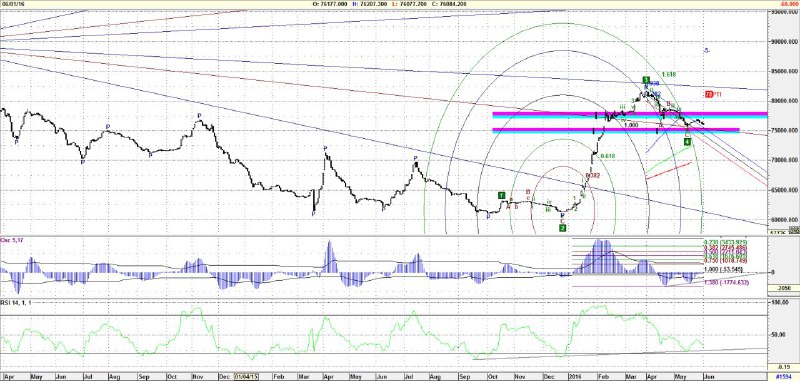
Task: Click the 1.618 Fibonacci arc label
Action: [669, 75]
